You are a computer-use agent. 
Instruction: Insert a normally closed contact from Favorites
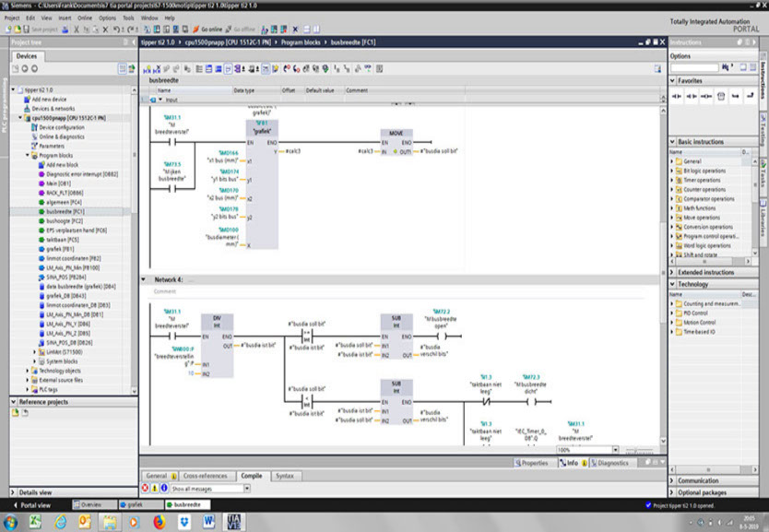click(x=692, y=96)
